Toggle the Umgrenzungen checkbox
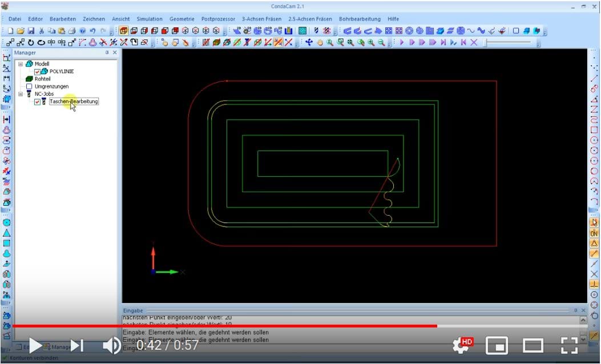601x364 pixels. (x=29, y=87)
